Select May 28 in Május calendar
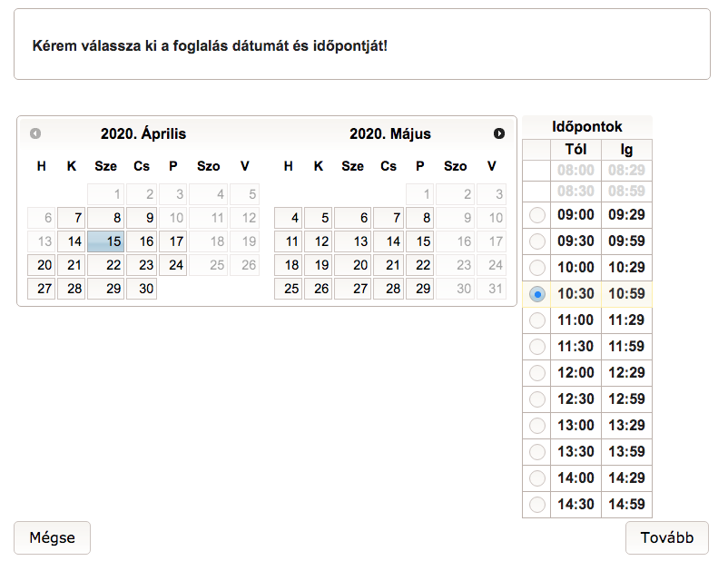The image size is (728, 561). pyautogui.click(x=389, y=289)
